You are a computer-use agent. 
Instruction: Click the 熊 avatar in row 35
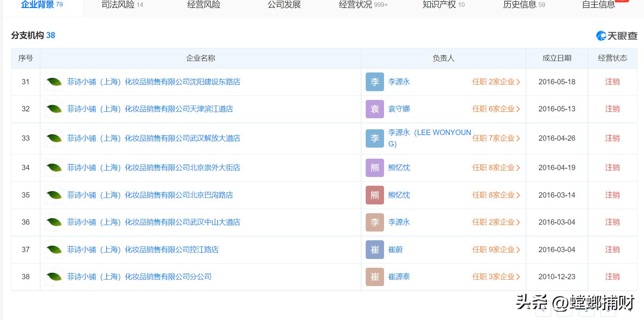click(x=375, y=195)
